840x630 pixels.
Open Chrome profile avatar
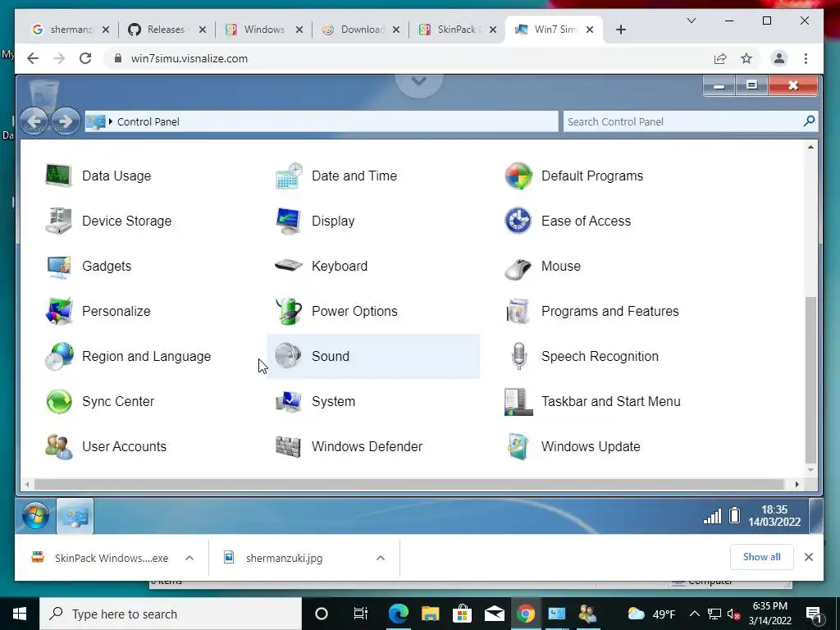[779, 58]
